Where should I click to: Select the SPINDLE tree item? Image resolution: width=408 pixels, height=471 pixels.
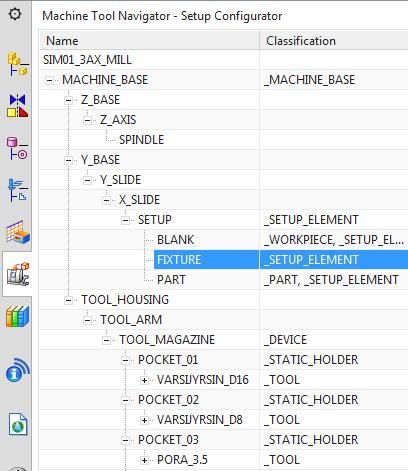(141, 140)
